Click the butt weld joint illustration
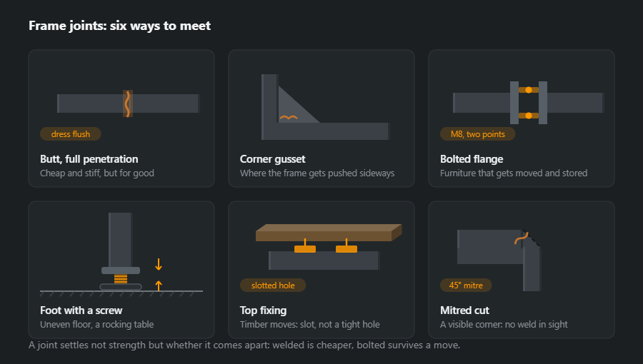 [x=129, y=103]
